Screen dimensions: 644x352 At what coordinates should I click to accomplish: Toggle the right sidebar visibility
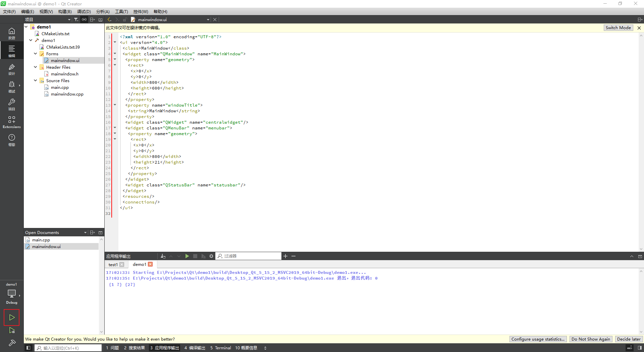(640, 348)
